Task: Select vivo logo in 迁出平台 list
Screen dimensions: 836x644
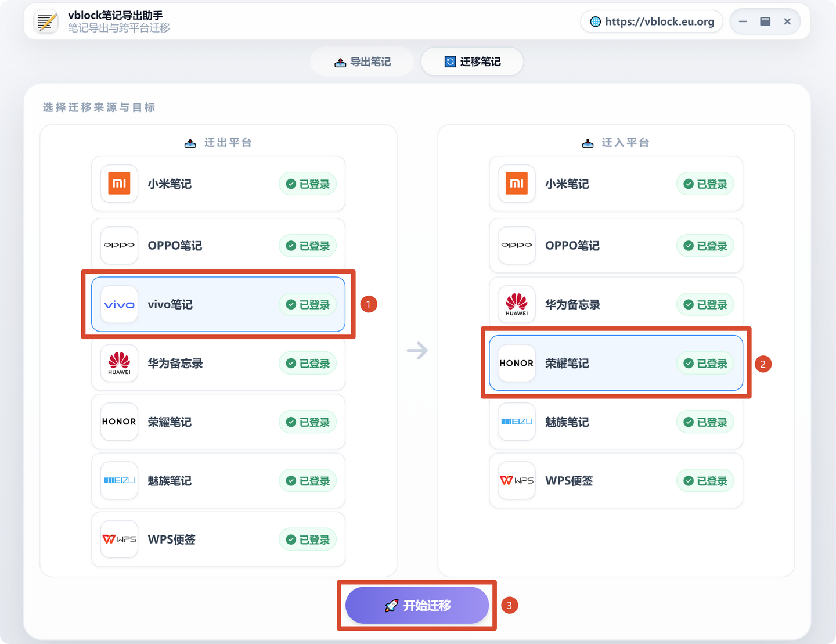Action: point(119,304)
